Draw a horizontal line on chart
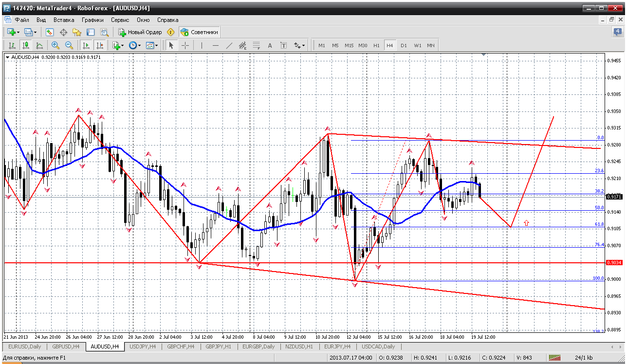The width and height of the screenshot is (627, 364). tap(216, 45)
